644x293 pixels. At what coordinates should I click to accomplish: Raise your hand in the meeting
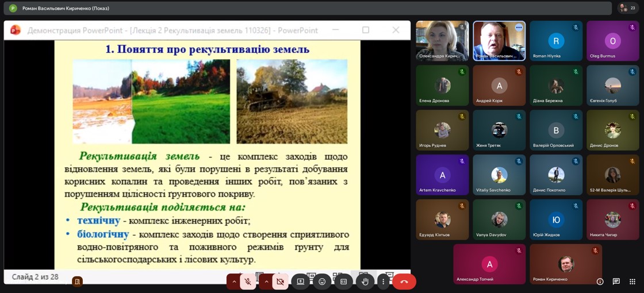point(365,282)
